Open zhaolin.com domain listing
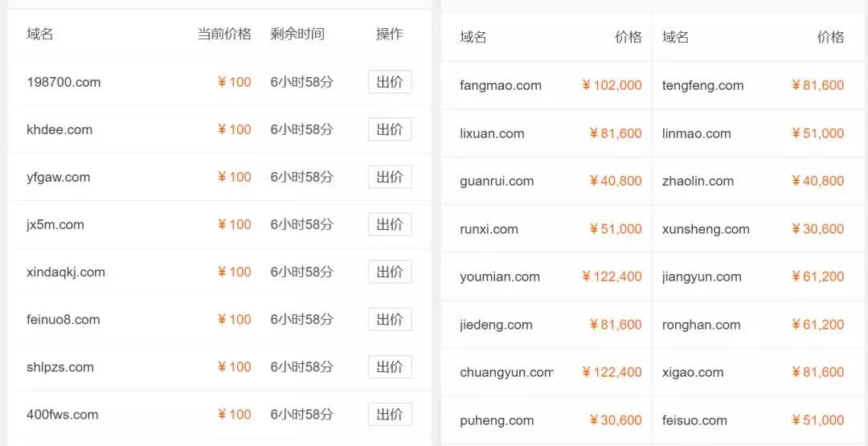The image size is (868, 446). [x=698, y=182]
